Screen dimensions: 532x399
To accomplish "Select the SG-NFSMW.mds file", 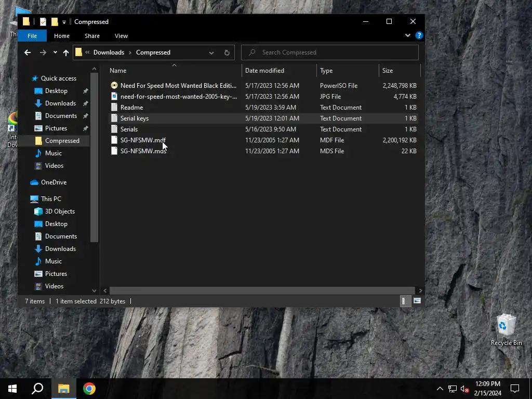I will [263, 151].
